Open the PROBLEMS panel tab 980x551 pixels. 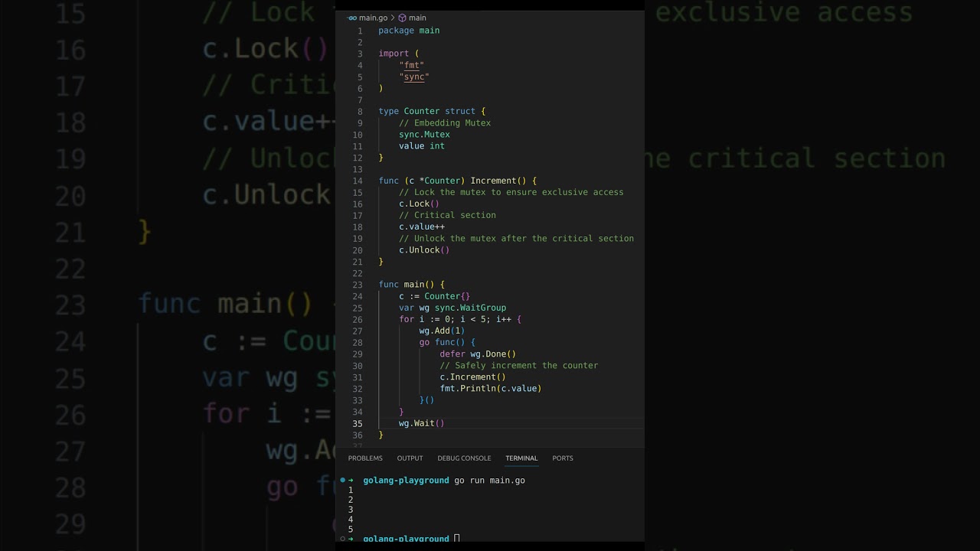365,458
